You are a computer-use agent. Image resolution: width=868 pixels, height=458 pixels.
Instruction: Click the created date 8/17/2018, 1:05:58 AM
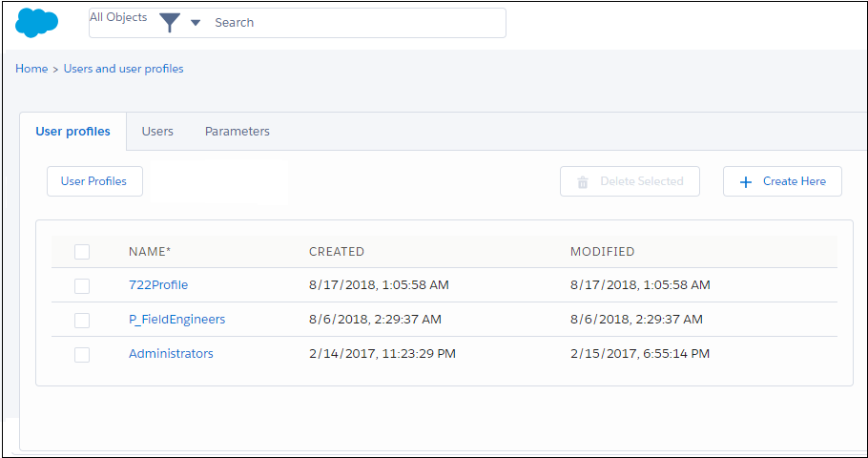379,285
